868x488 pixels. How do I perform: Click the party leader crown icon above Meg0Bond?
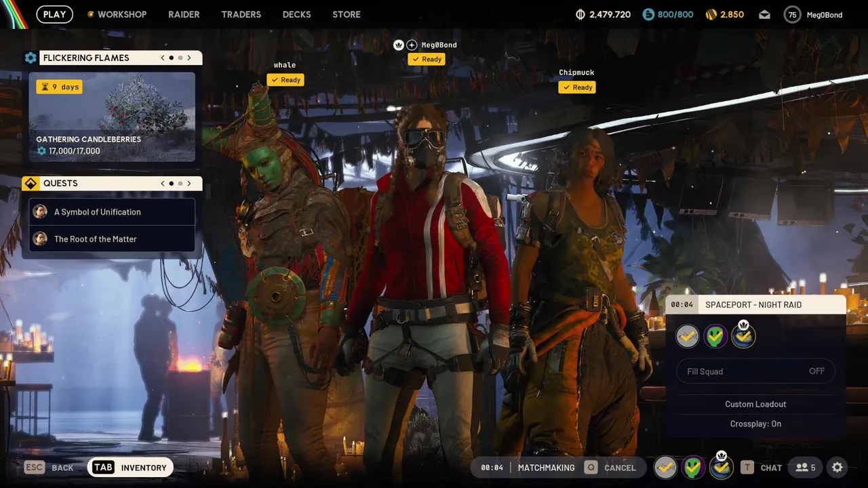399,45
